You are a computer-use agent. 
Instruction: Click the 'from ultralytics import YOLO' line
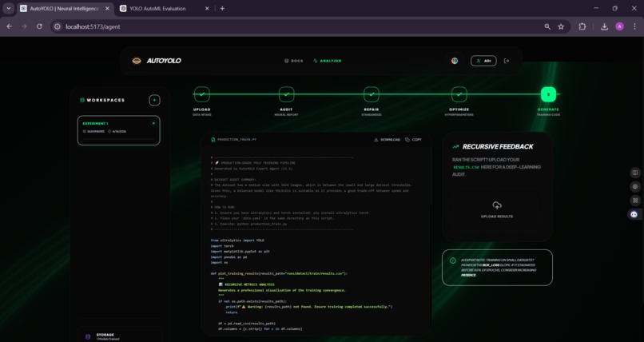point(237,241)
